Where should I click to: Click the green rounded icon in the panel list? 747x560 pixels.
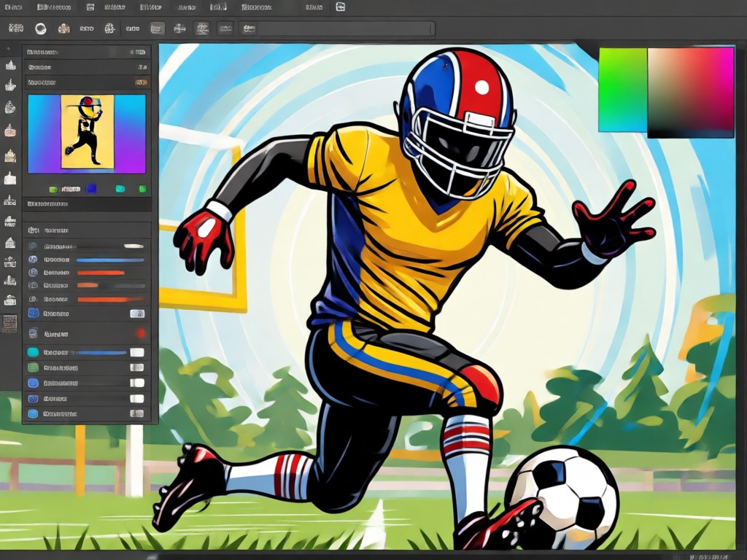pyautogui.click(x=33, y=367)
